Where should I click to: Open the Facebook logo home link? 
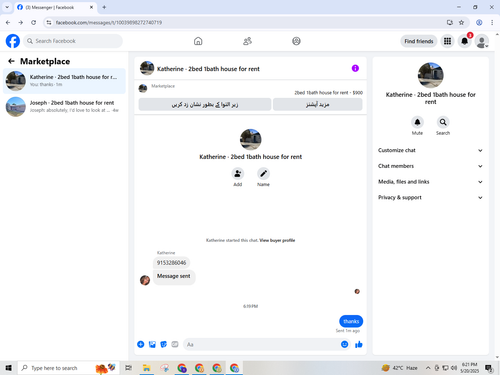coord(13,41)
